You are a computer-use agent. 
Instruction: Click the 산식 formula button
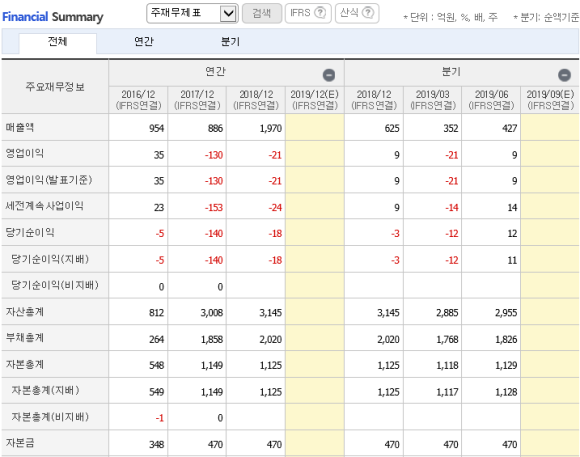coord(357,14)
